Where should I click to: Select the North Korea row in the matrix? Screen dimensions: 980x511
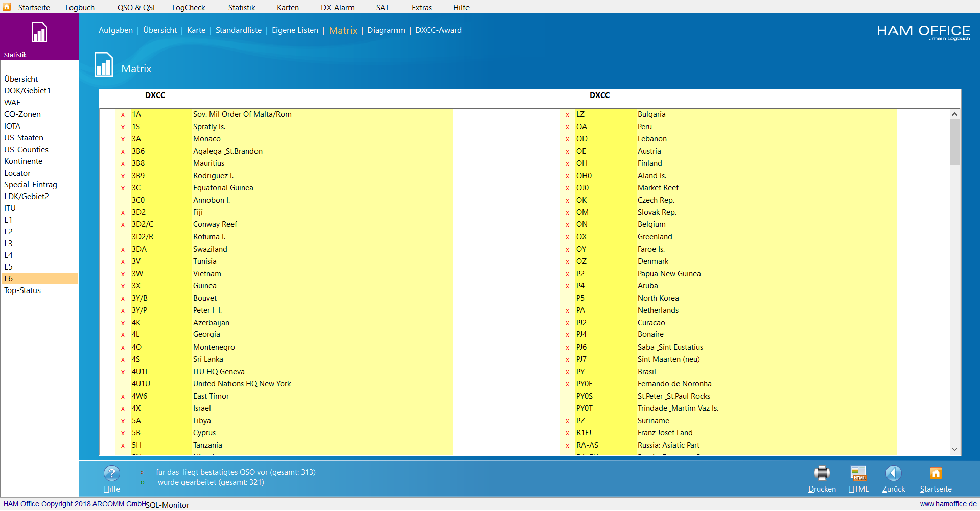(658, 298)
